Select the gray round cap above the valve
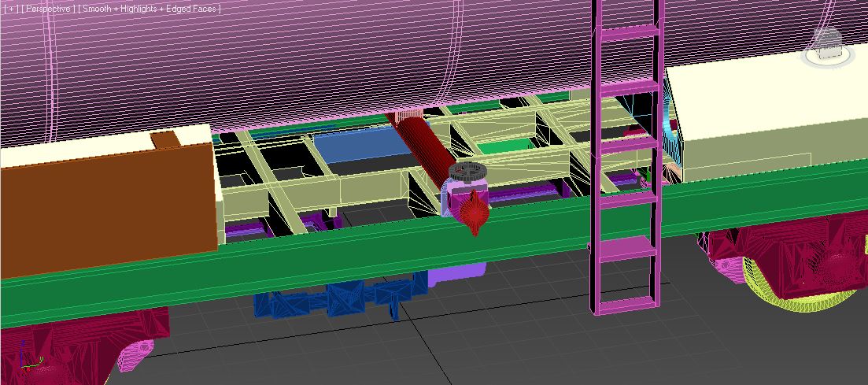 [468, 172]
